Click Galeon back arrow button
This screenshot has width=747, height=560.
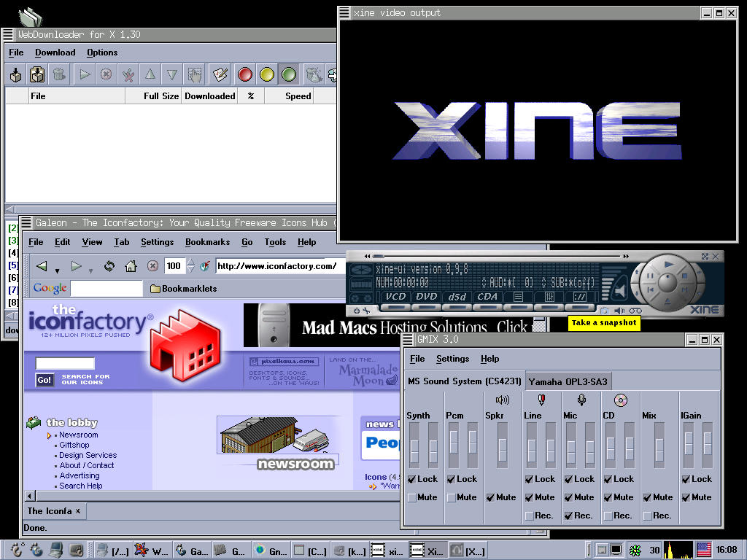pos(42,265)
